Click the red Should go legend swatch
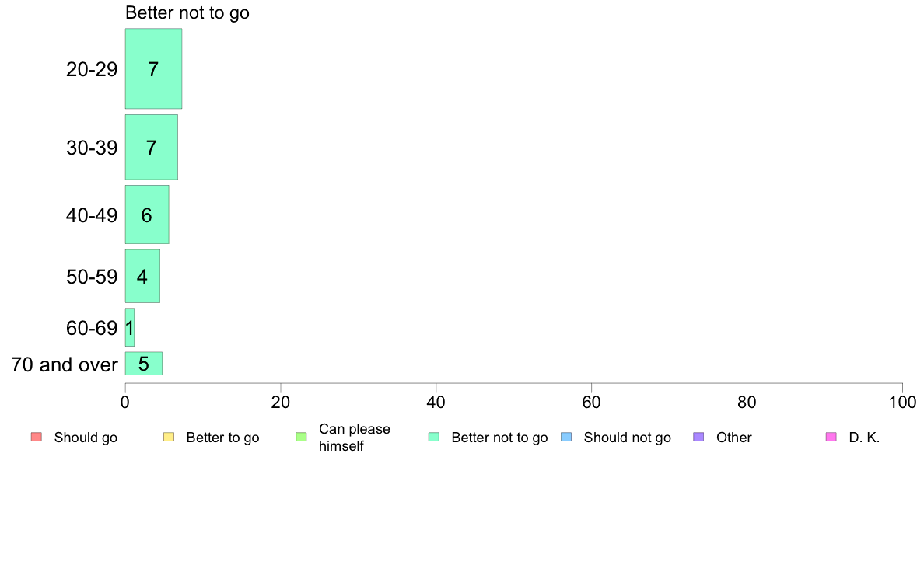 coord(37,437)
